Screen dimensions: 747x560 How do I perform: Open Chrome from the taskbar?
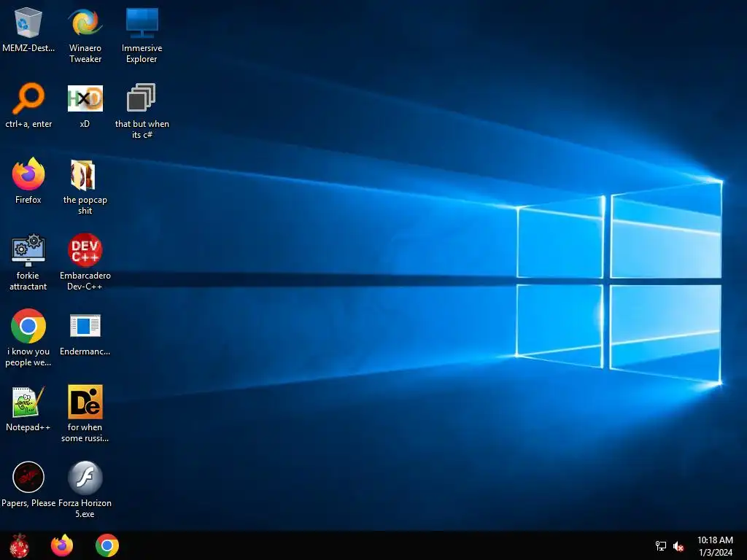[x=107, y=545]
